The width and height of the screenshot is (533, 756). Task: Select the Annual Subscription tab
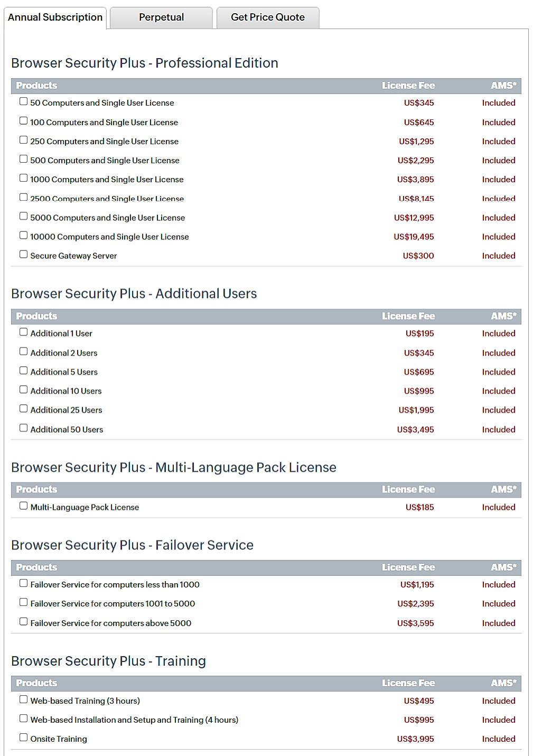coord(55,17)
